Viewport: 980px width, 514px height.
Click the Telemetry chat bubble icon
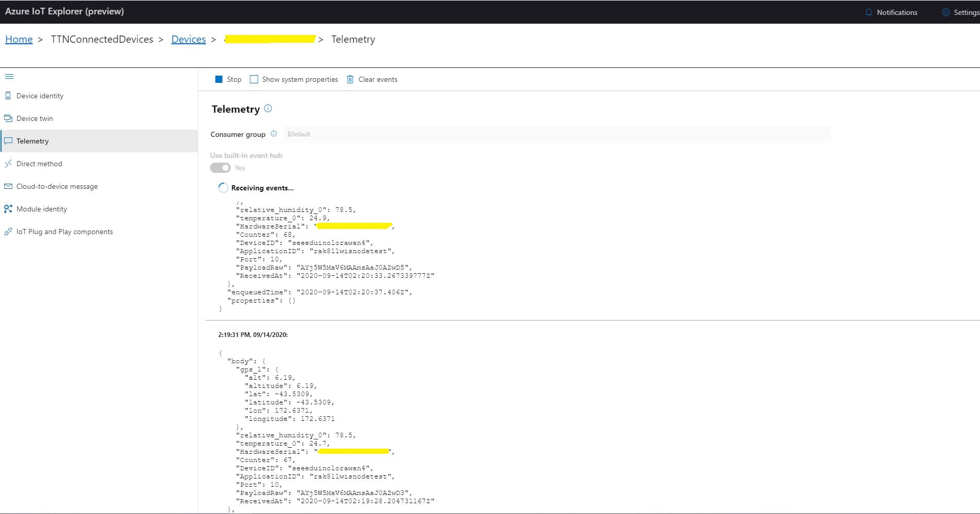[x=8, y=140]
